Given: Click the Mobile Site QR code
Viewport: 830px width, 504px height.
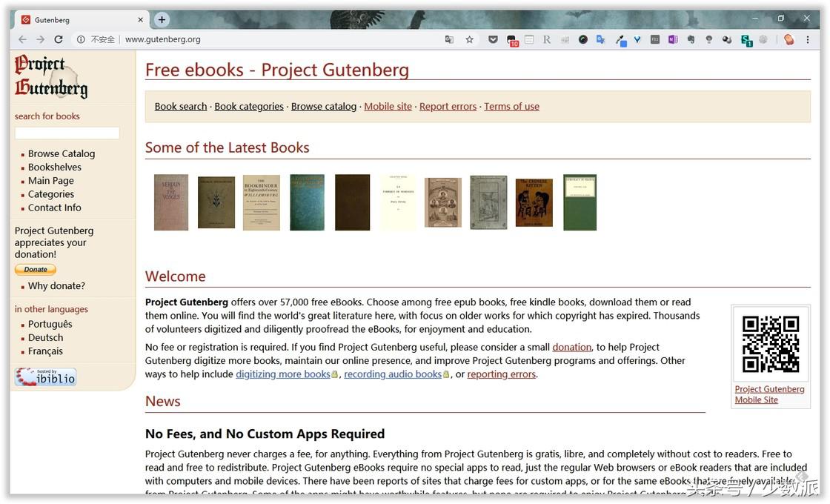Looking at the screenshot, I should (x=770, y=344).
